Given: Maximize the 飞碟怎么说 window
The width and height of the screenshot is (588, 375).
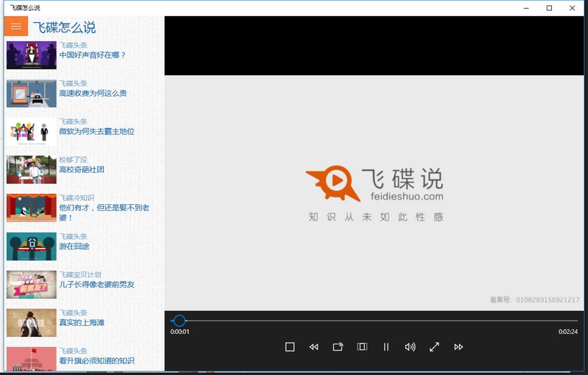Looking at the screenshot, I should 549,8.
